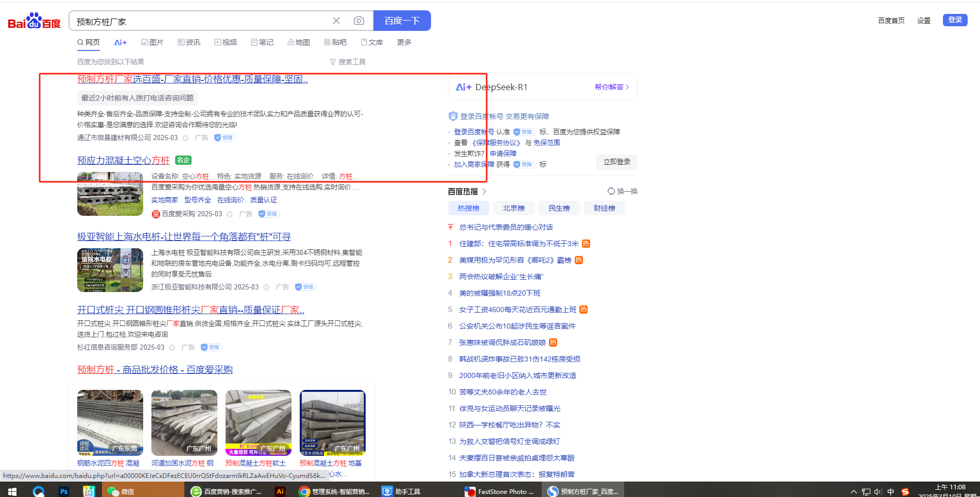Select the 财经榜 hot list tab
This screenshot has height=497, width=980.
(x=604, y=208)
